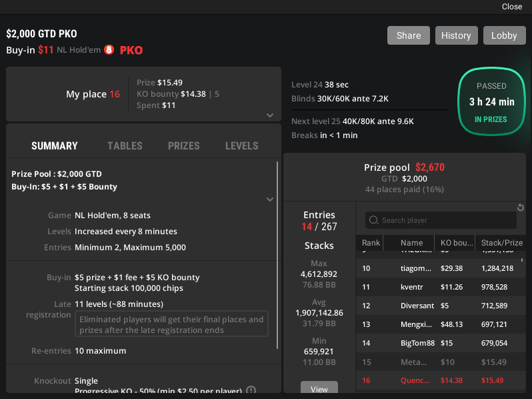Click the Spent $11 text
532x399 pixels.
point(156,105)
